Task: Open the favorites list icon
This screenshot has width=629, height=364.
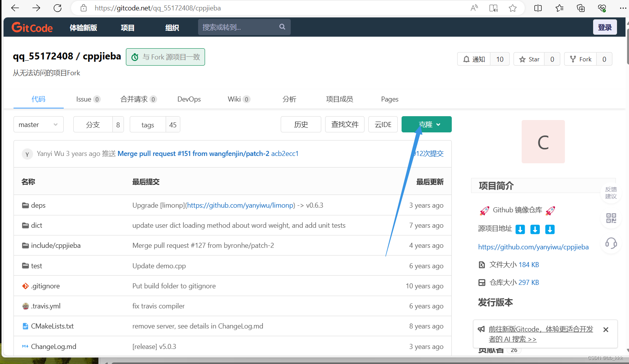Action: [x=559, y=8]
